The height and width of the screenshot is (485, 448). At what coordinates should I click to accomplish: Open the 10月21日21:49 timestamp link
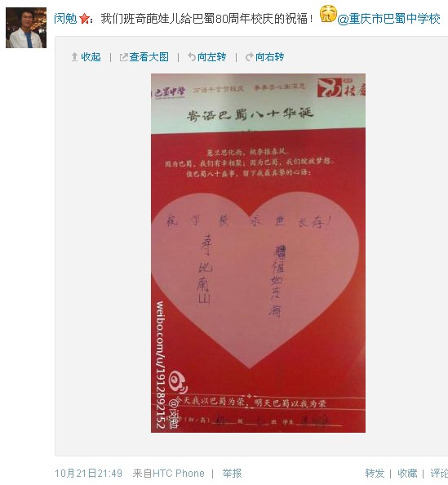pyautogui.click(x=88, y=474)
